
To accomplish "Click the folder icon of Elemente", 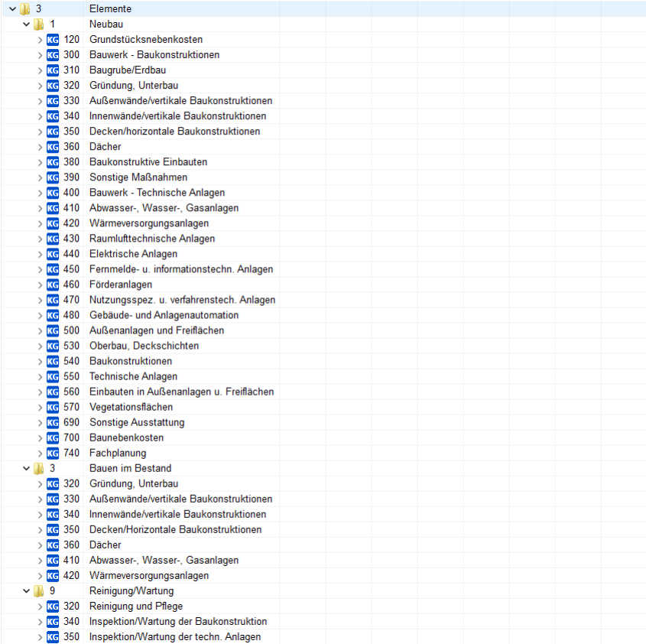I will pyautogui.click(x=25, y=9).
